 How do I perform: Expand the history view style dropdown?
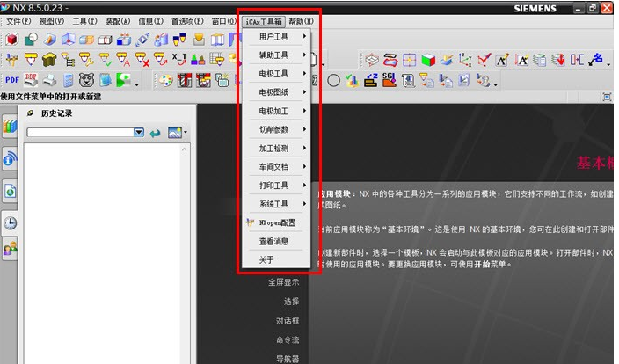tap(178, 132)
